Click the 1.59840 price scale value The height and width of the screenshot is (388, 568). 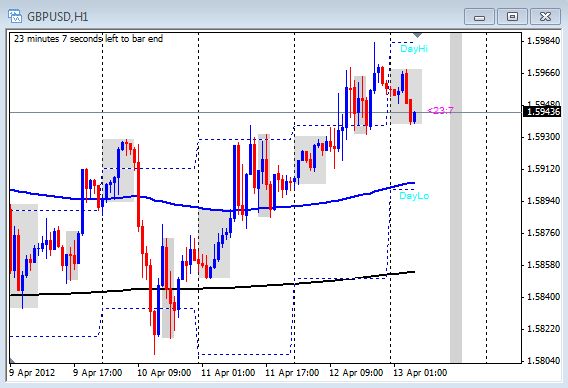coord(544,41)
